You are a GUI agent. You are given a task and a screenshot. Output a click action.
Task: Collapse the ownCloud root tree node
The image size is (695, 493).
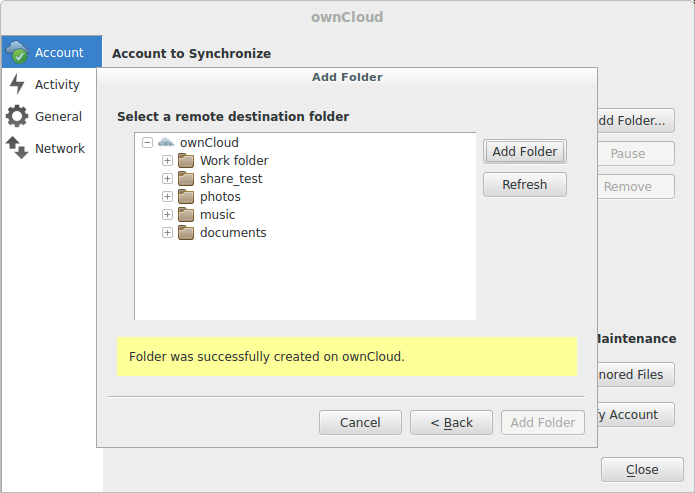point(148,143)
